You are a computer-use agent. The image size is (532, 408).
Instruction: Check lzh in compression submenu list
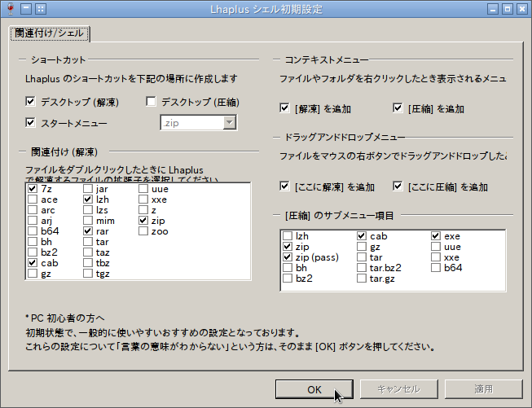288,235
